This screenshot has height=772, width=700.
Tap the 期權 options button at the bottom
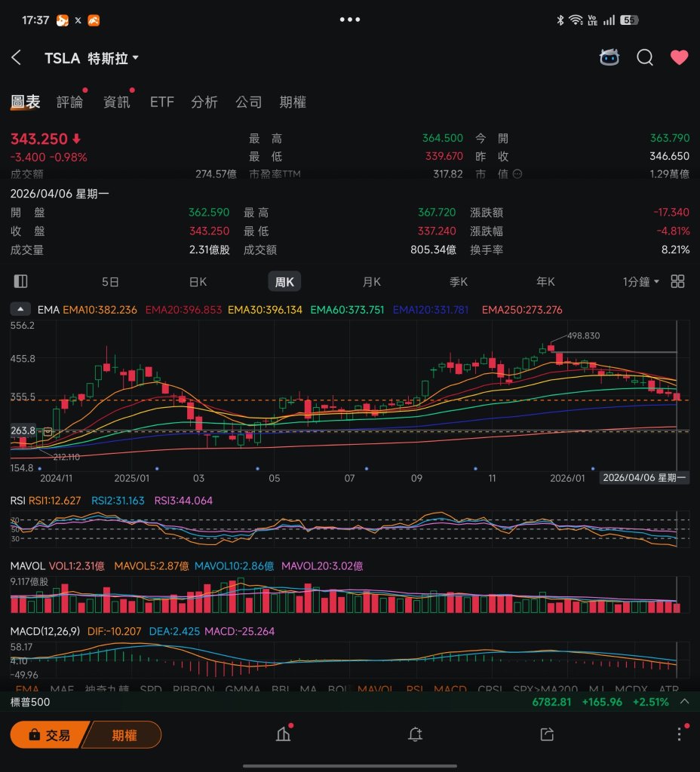pos(124,735)
